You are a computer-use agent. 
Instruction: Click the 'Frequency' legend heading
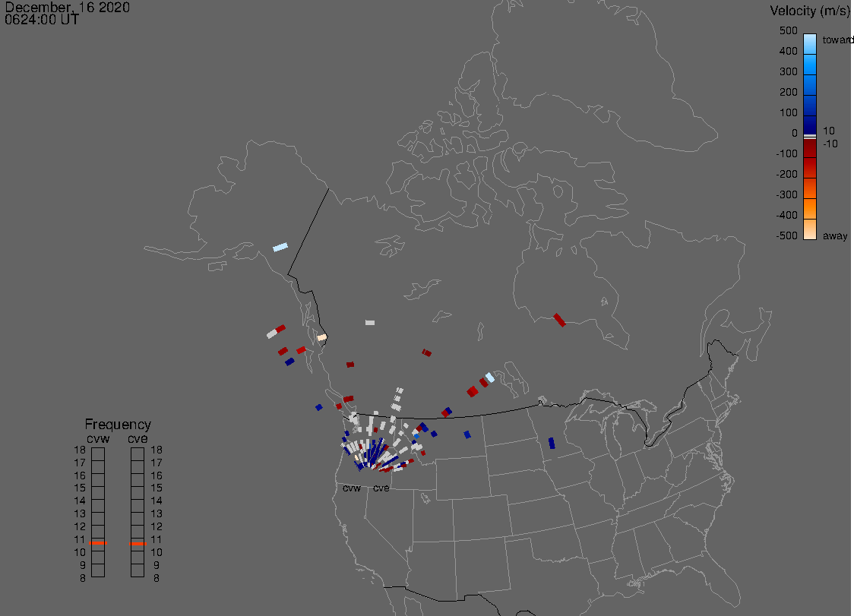[118, 425]
